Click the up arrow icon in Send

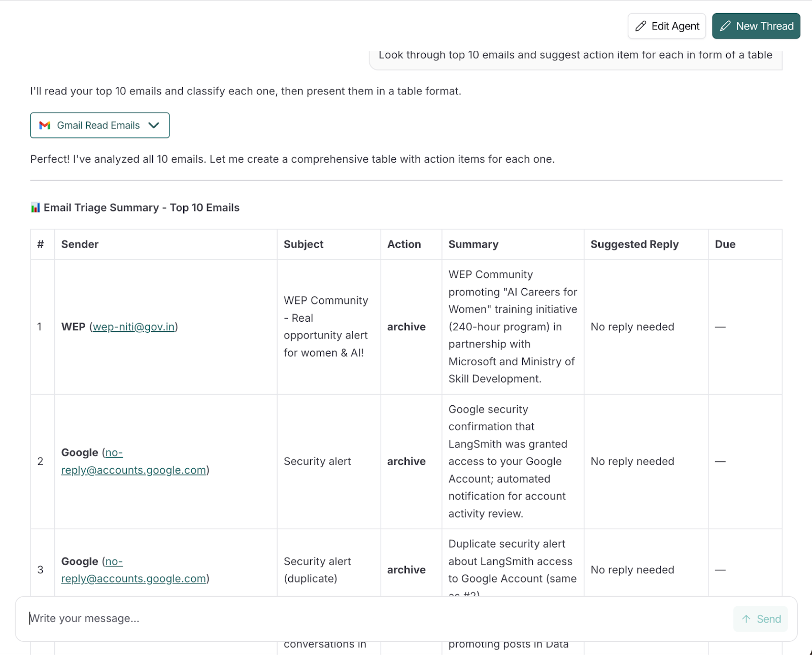click(746, 619)
